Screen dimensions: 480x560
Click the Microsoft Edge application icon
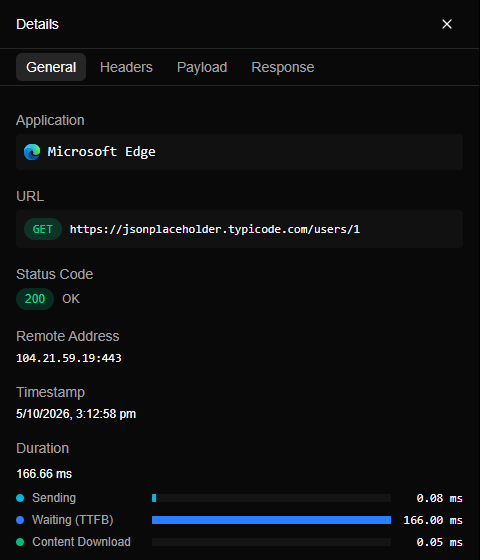[x=32, y=152]
